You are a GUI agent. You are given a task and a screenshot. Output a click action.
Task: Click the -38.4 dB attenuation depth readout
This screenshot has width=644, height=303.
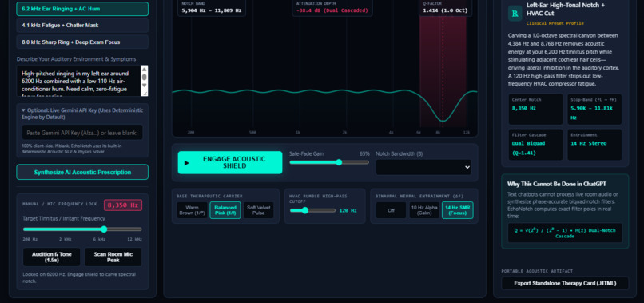(x=332, y=7)
